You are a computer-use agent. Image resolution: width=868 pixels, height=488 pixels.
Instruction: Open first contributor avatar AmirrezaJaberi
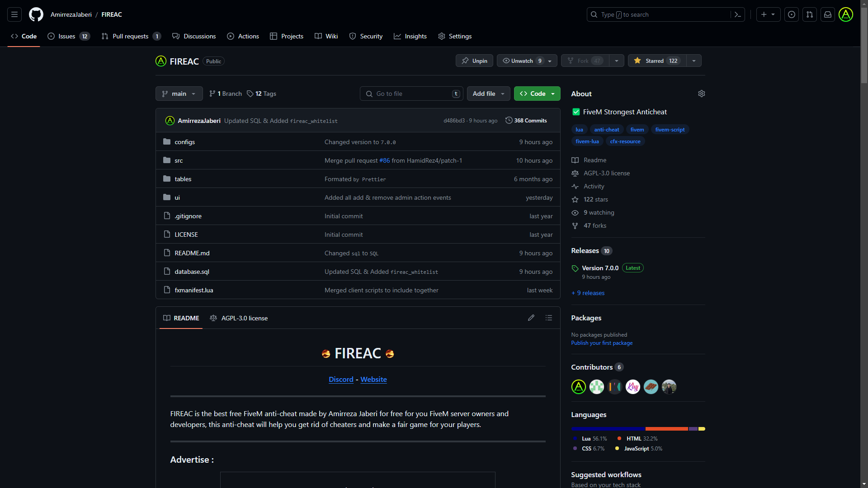pos(579,387)
